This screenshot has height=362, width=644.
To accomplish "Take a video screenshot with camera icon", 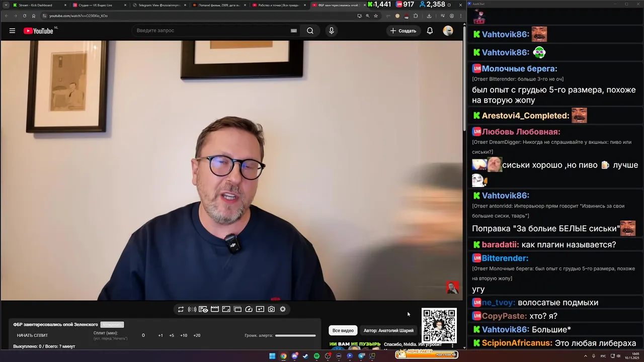I will click(x=271, y=309).
